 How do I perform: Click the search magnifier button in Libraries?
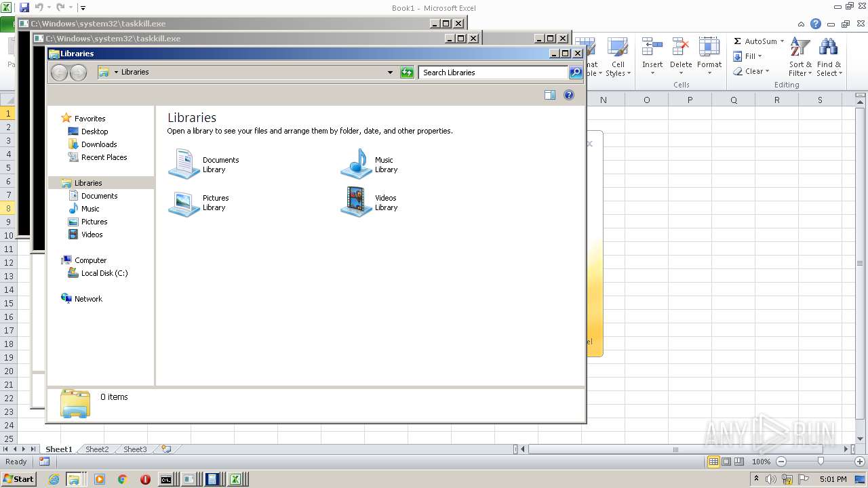[575, 73]
